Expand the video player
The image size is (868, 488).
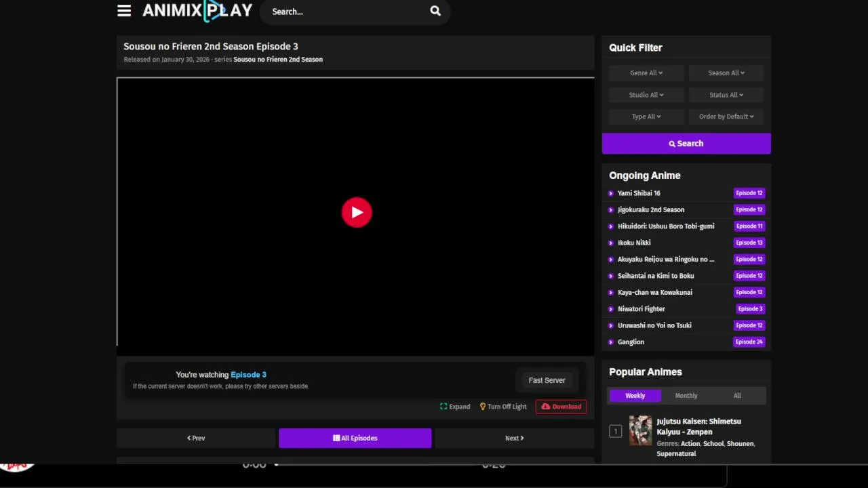click(x=455, y=407)
